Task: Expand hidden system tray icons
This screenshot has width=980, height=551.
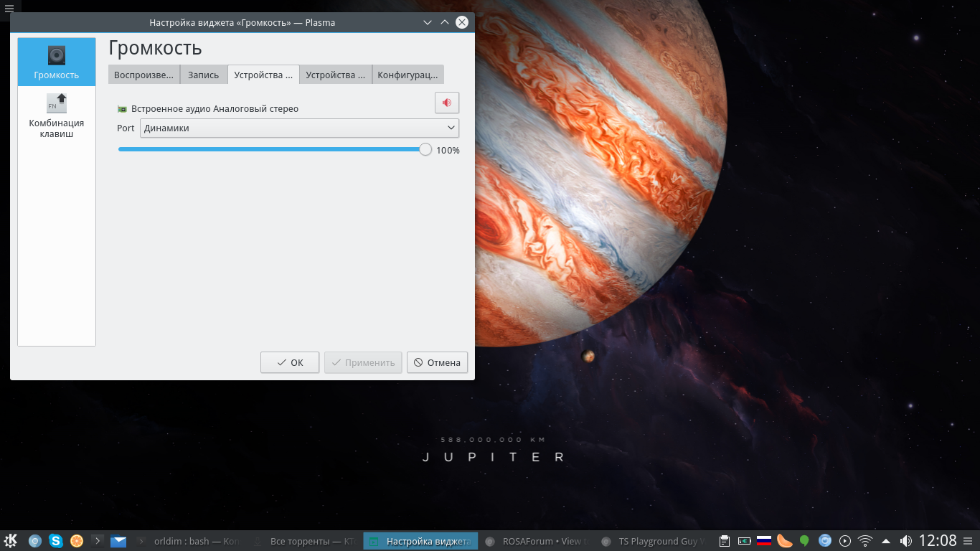Action: pyautogui.click(x=886, y=541)
